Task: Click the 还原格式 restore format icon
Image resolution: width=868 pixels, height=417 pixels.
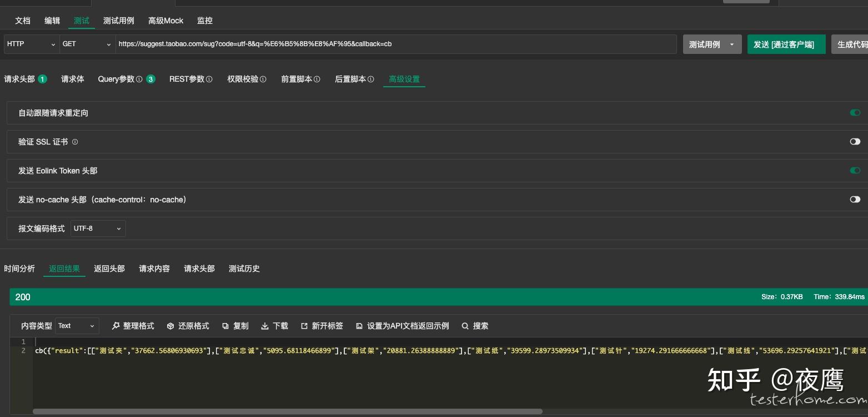Action: click(170, 326)
